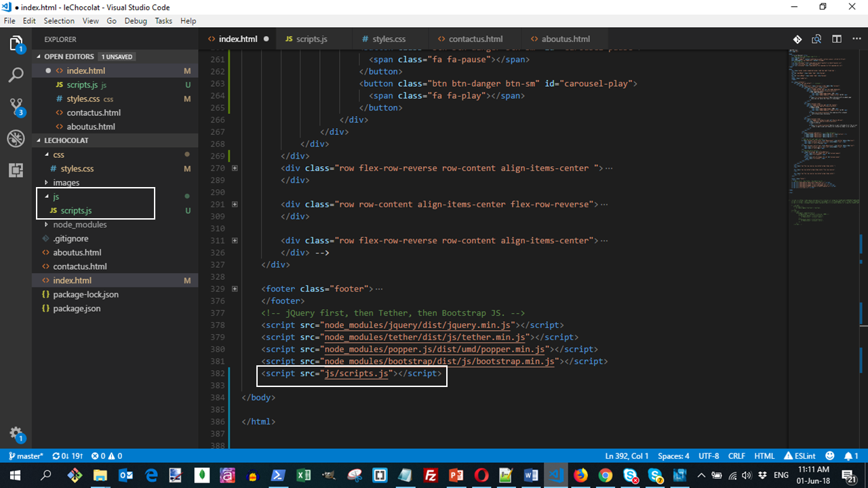Change line endings via CRLF indicator

click(736, 456)
